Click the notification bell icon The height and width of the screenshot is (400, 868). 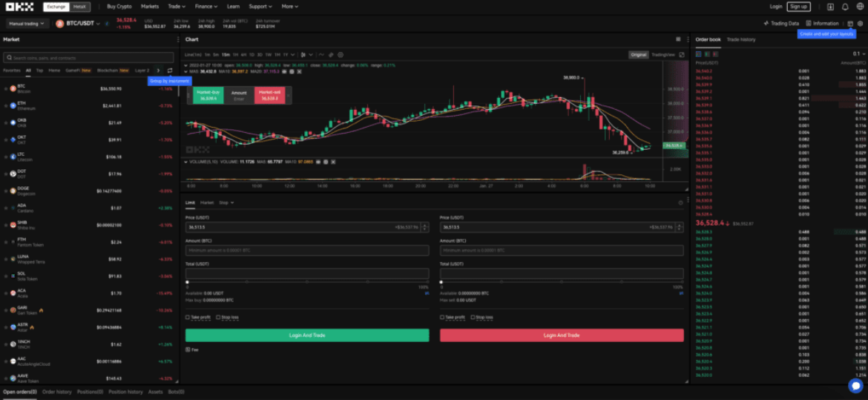point(845,7)
